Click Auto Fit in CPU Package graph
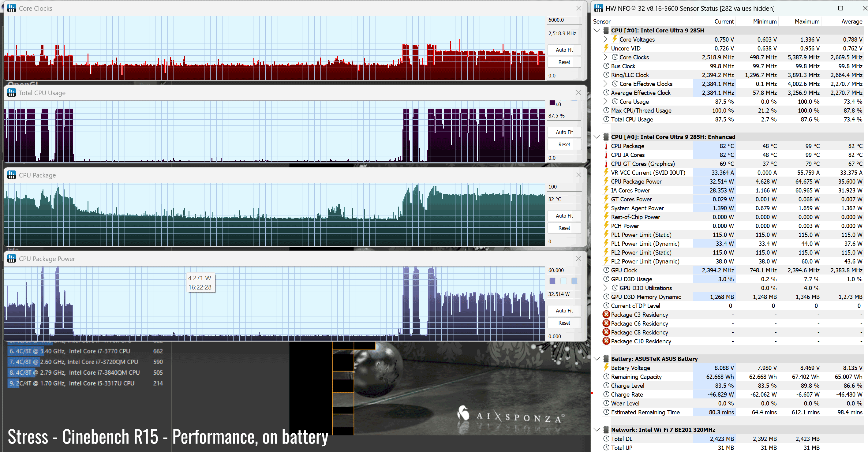 click(x=564, y=215)
